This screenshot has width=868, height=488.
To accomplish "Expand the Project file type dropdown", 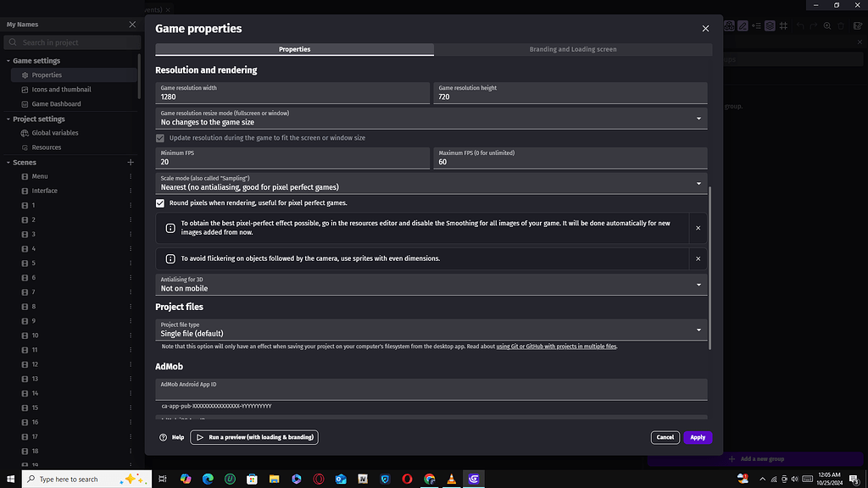I will pyautogui.click(x=432, y=330).
